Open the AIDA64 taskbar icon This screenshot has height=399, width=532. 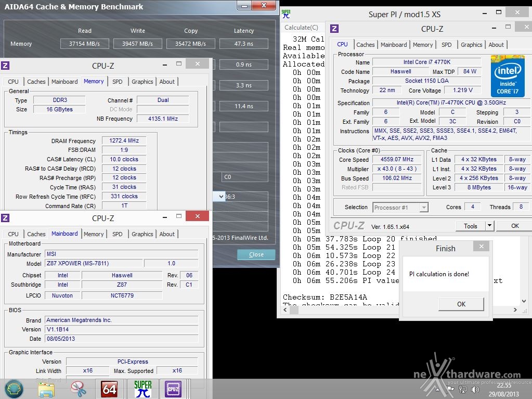point(109,389)
